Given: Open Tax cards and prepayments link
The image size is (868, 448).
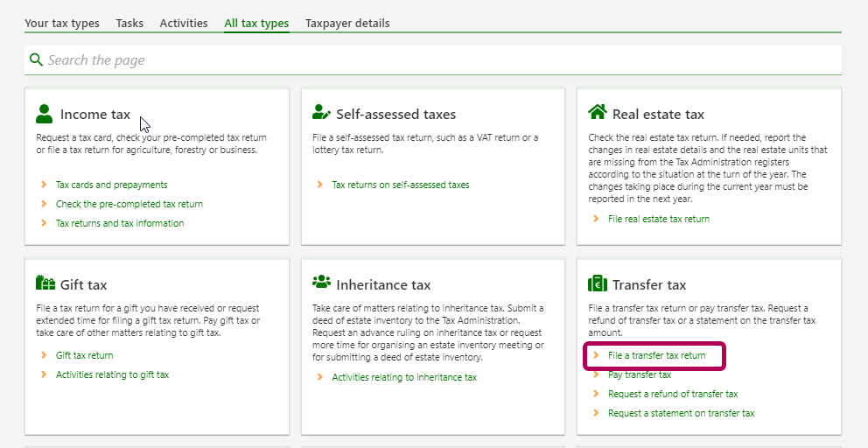Looking at the screenshot, I should click(111, 185).
